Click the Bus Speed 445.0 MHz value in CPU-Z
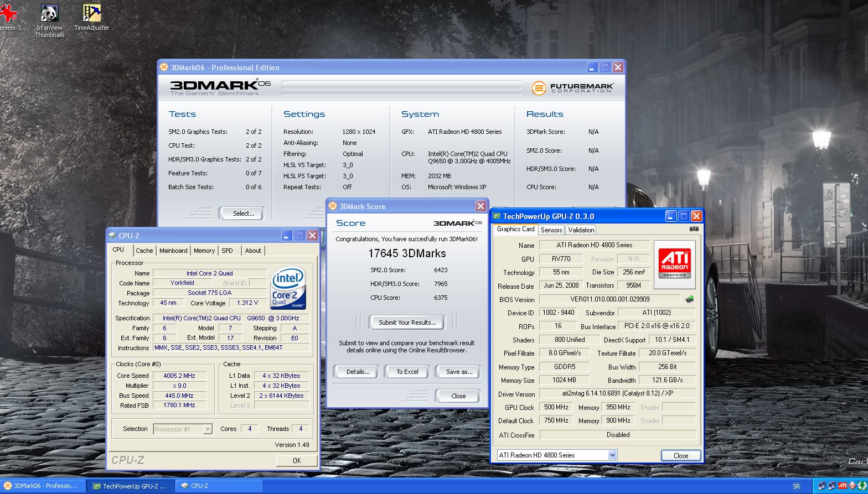The height and width of the screenshot is (494, 868). [x=179, y=396]
